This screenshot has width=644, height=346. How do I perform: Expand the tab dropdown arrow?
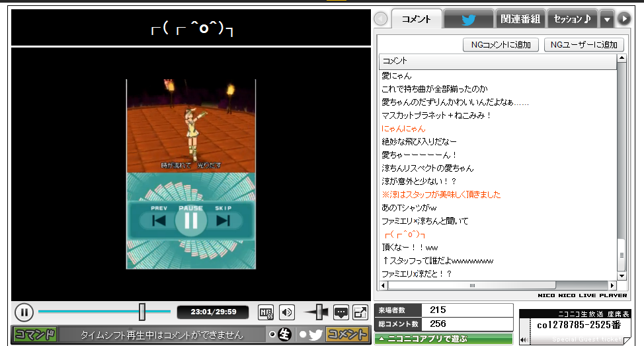[x=607, y=19]
